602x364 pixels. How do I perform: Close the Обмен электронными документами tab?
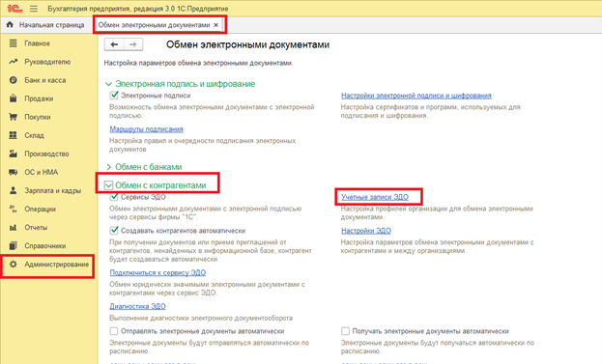[216, 25]
